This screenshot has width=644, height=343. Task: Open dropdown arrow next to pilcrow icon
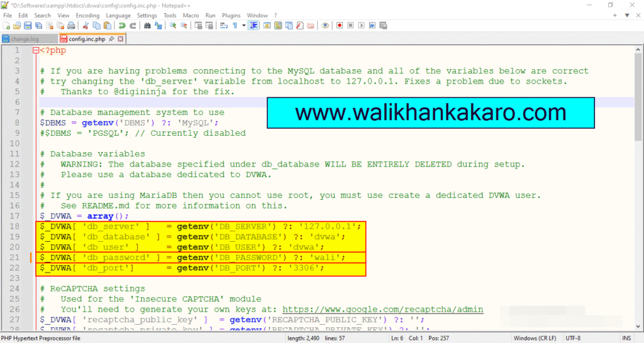pos(243,25)
